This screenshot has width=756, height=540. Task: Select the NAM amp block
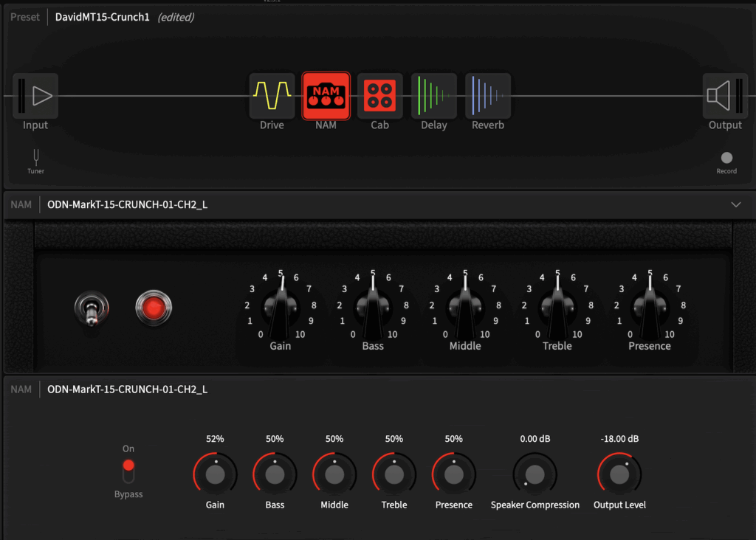[x=326, y=96]
